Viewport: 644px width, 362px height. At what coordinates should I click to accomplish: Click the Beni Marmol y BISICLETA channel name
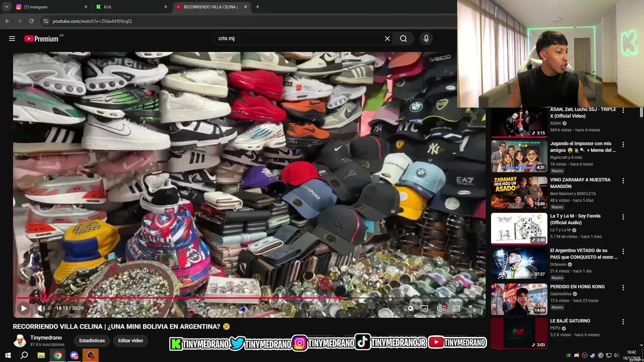573,194
